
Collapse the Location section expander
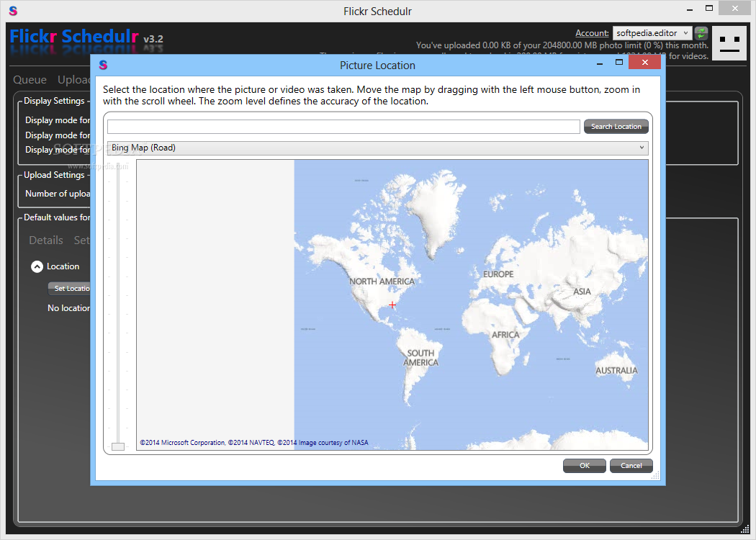(37, 266)
